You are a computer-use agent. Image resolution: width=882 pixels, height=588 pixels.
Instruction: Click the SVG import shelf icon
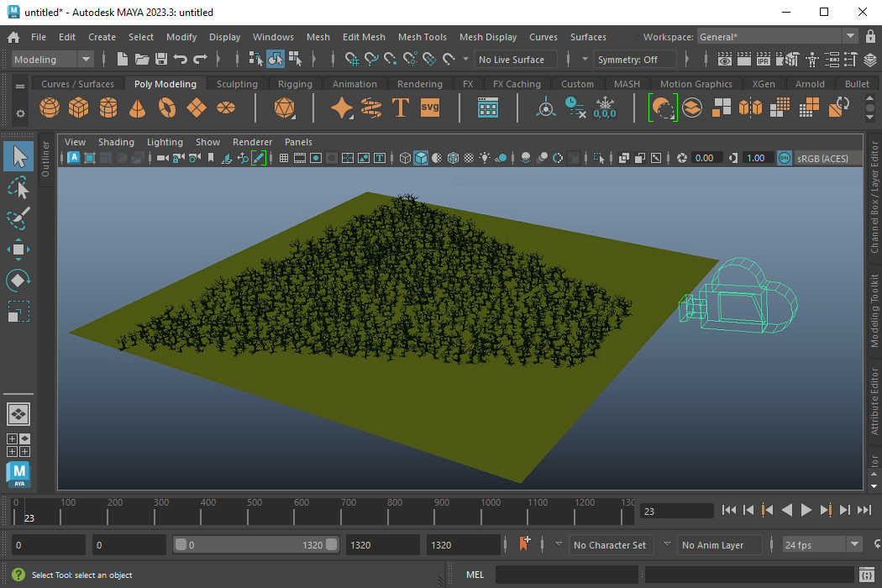point(430,108)
